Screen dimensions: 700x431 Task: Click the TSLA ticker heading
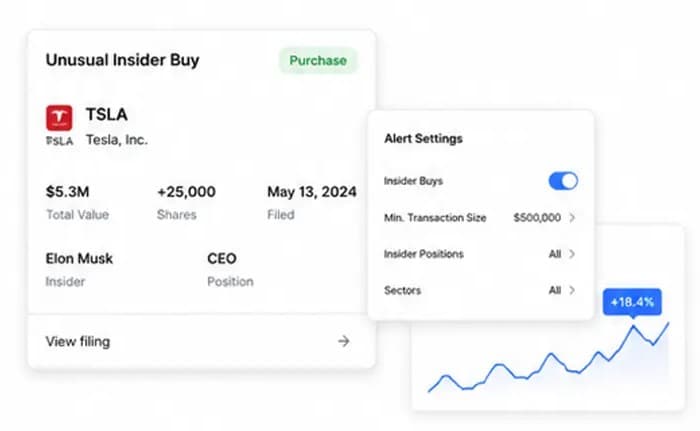107,114
